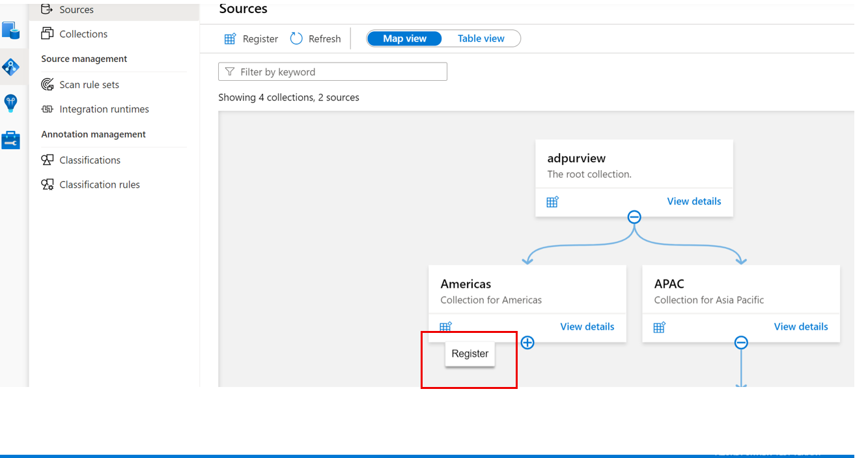Select Map view toggle
This screenshot has height=458, width=868.
(404, 38)
